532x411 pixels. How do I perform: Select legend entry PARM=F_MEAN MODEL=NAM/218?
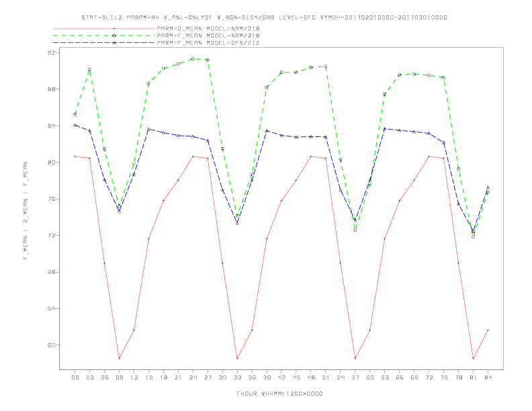208,36
